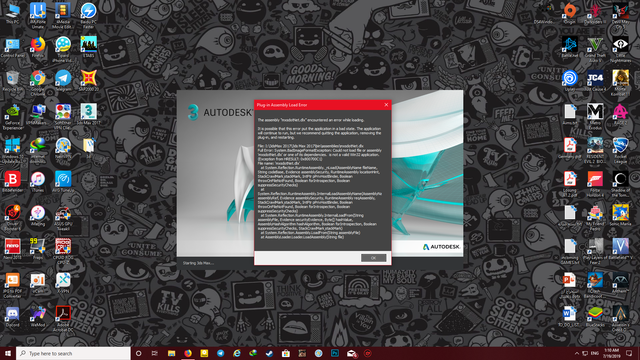Switch to Firefox on the taskbar
This screenshot has width=640, height=360.
point(188,353)
